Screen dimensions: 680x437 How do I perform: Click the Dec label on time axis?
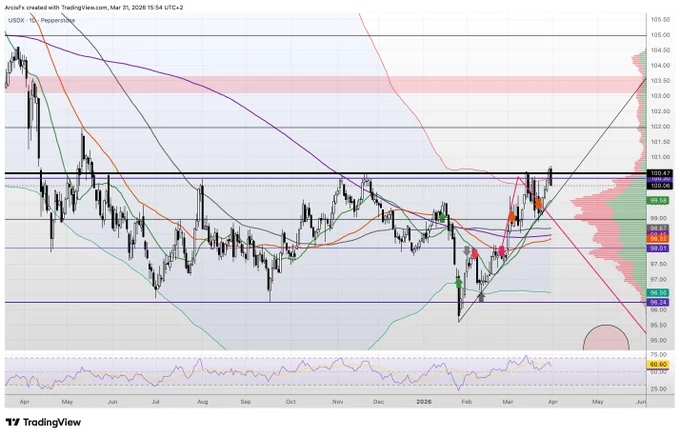click(x=379, y=402)
